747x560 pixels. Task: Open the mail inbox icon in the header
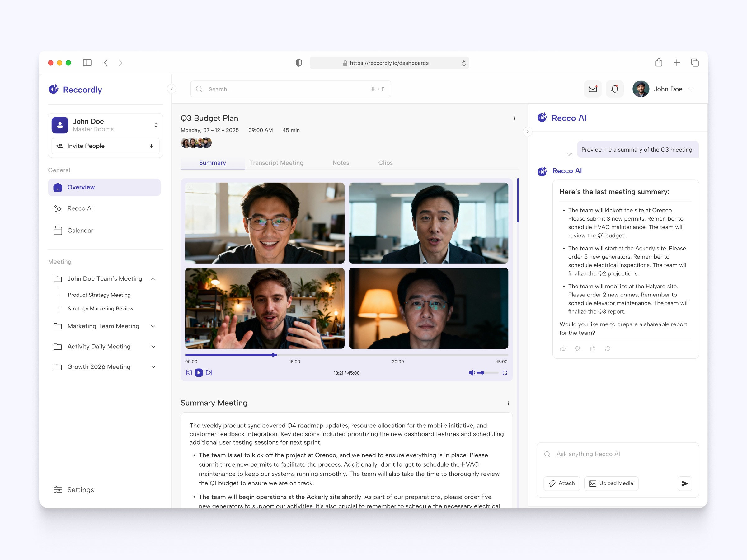click(592, 89)
